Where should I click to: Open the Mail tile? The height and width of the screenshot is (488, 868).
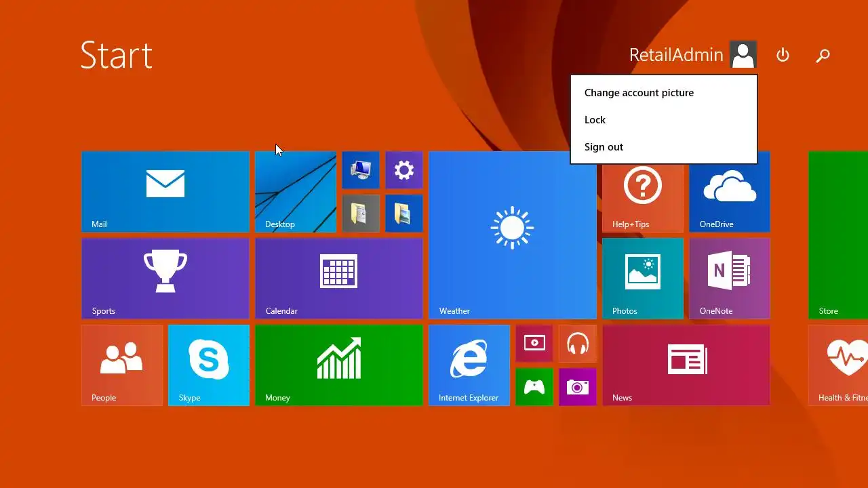point(165,192)
